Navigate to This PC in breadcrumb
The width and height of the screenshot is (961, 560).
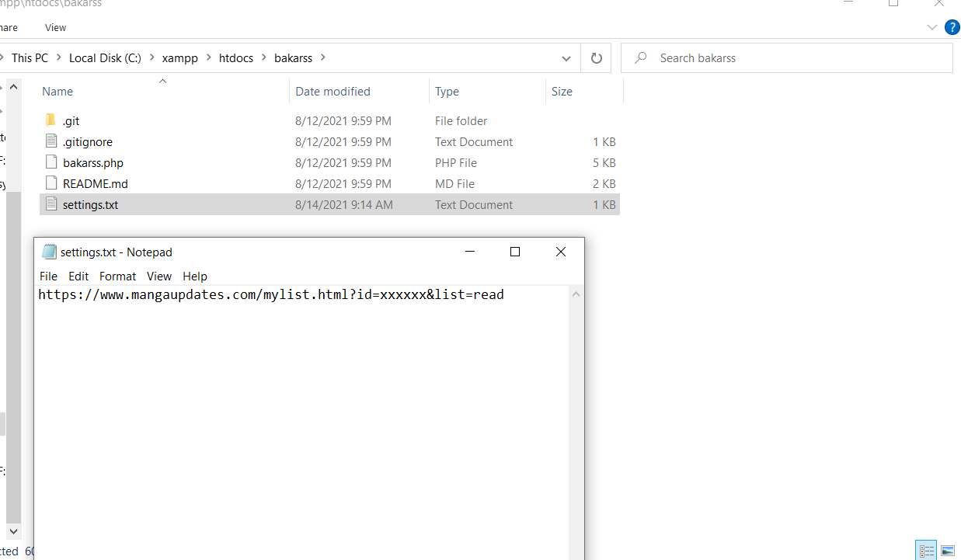(30, 57)
